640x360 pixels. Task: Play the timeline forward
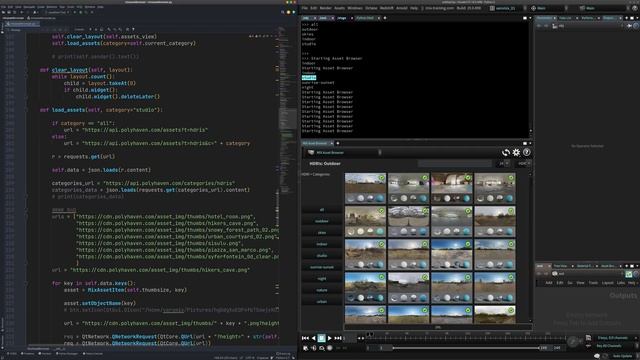click(329, 338)
